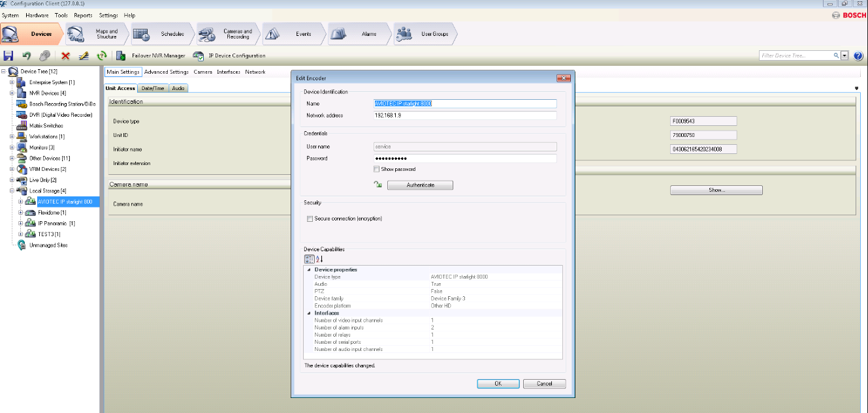Click the undo arrow toolbar icon

[27, 56]
